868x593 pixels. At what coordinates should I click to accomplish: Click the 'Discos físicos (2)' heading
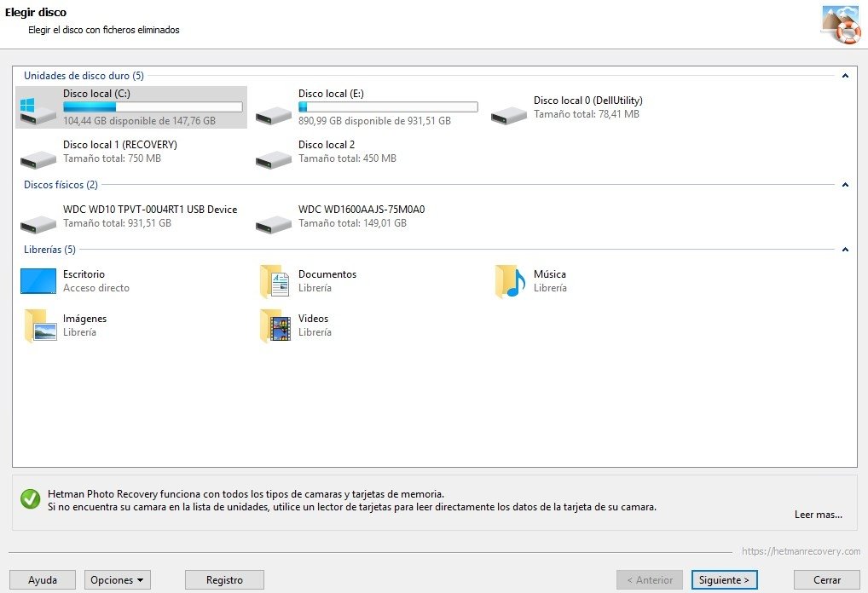click(61, 185)
